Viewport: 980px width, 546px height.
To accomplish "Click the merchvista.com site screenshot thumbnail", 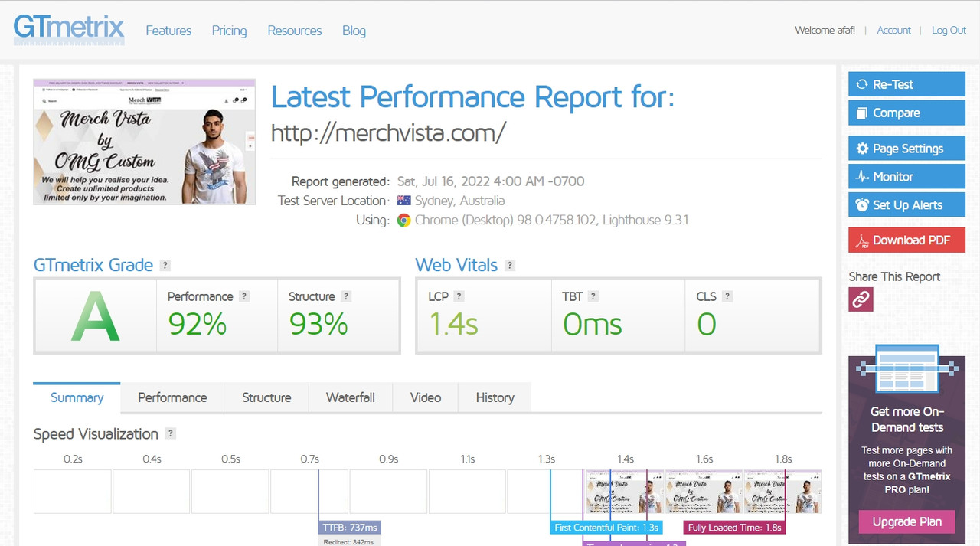I will coord(145,142).
